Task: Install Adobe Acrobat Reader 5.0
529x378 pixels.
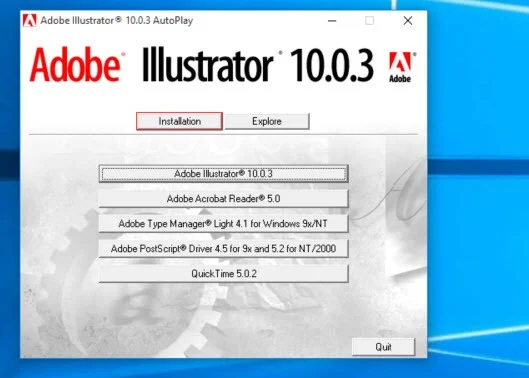Action: (x=224, y=198)
